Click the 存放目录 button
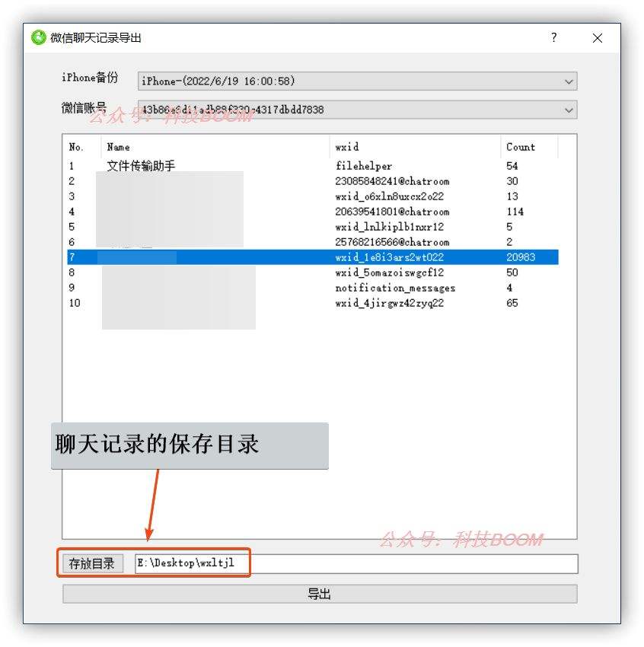 click(x=92, y=563)
